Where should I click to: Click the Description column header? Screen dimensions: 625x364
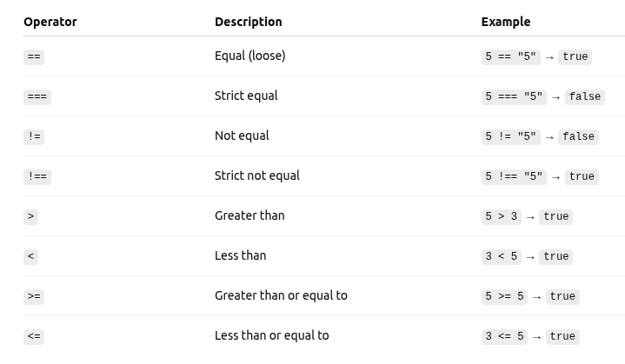[248, 22]
